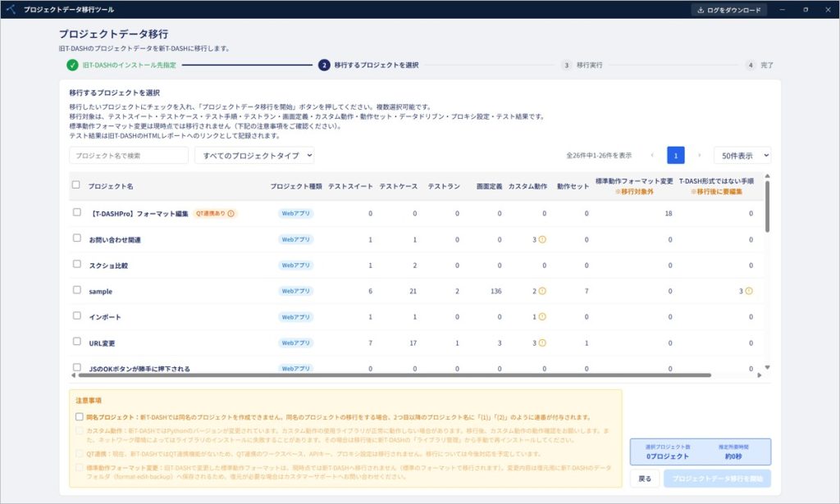Click previous page arrow in pagination
840x504 pixels.
pos(652,155)
